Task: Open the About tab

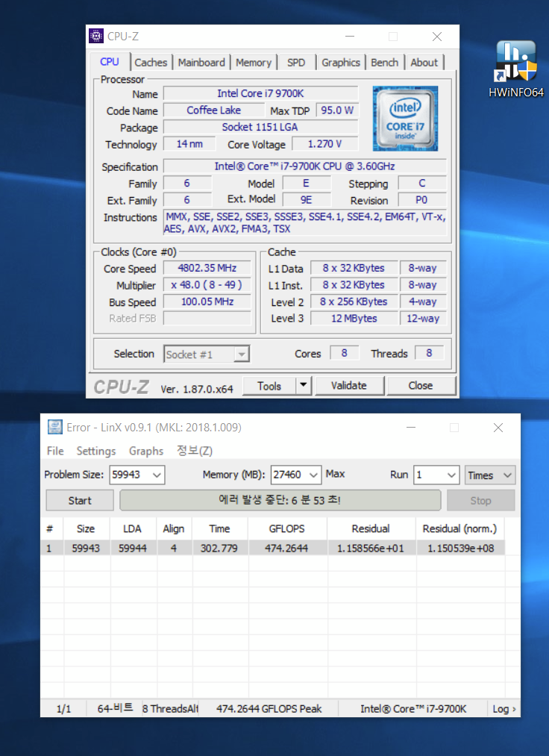Action: coord(424,63)
